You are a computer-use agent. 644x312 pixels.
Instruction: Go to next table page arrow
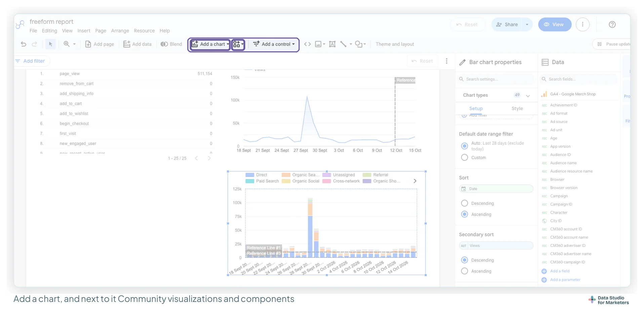click(x=209, y=158)
